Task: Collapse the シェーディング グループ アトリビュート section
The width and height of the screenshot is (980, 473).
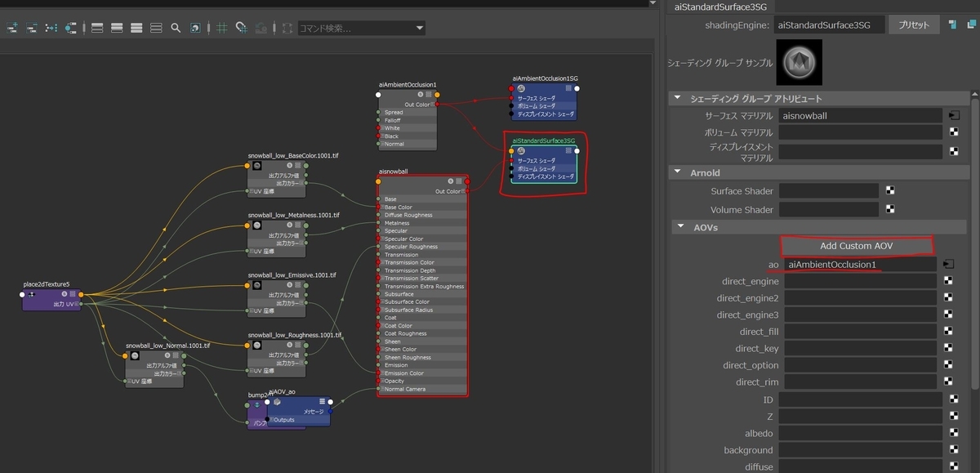Action: point(676,99)
